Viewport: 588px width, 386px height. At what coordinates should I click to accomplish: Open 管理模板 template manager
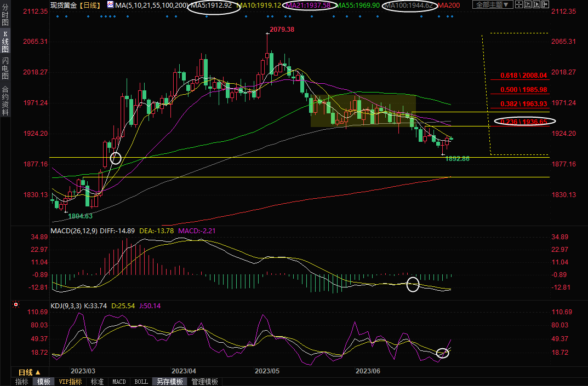pyautogui.click(x=204, y=382)
